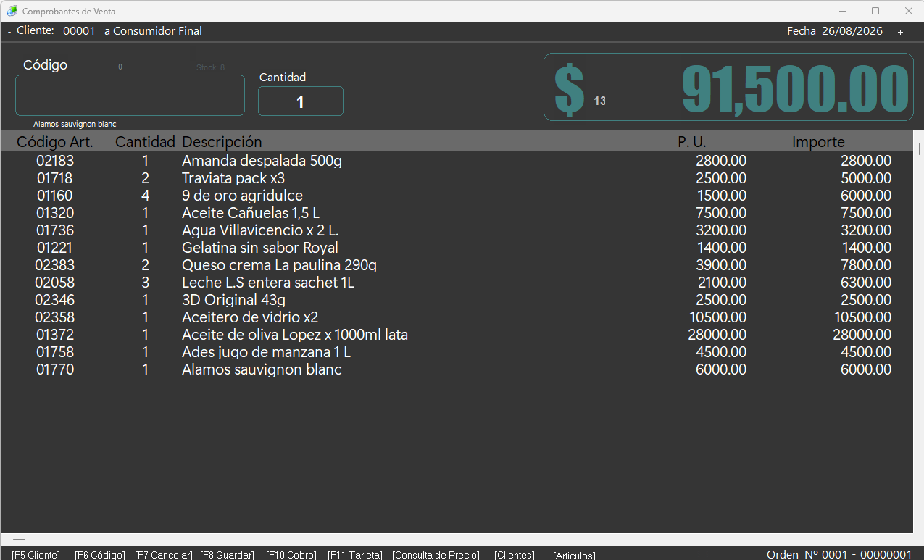Click the F5 Cliente shortcut button

tap(36, 555)
